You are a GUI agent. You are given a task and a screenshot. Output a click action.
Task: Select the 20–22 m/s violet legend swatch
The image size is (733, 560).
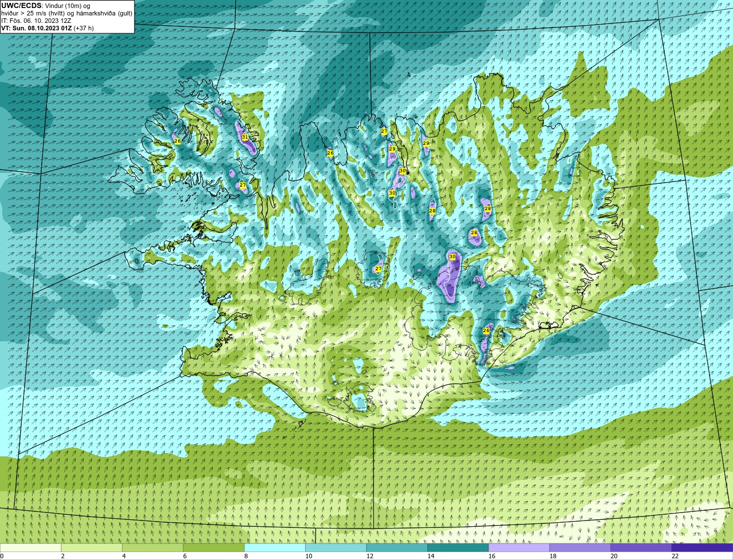coord(641,547)
